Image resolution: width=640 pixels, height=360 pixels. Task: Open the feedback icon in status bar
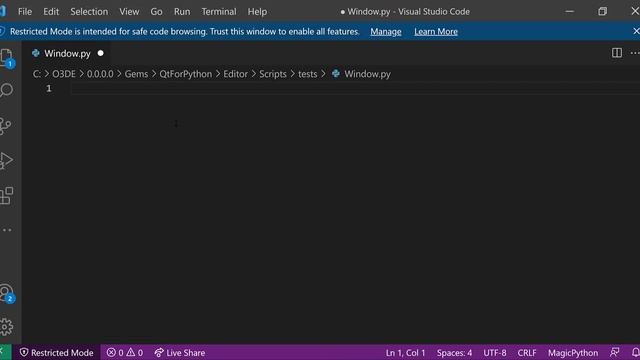pos(614,352)
